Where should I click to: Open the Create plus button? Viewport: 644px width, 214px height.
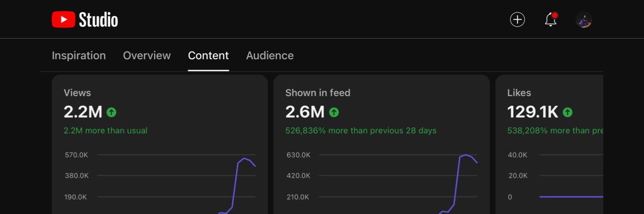pyautogui.click(x=517, y=20)
